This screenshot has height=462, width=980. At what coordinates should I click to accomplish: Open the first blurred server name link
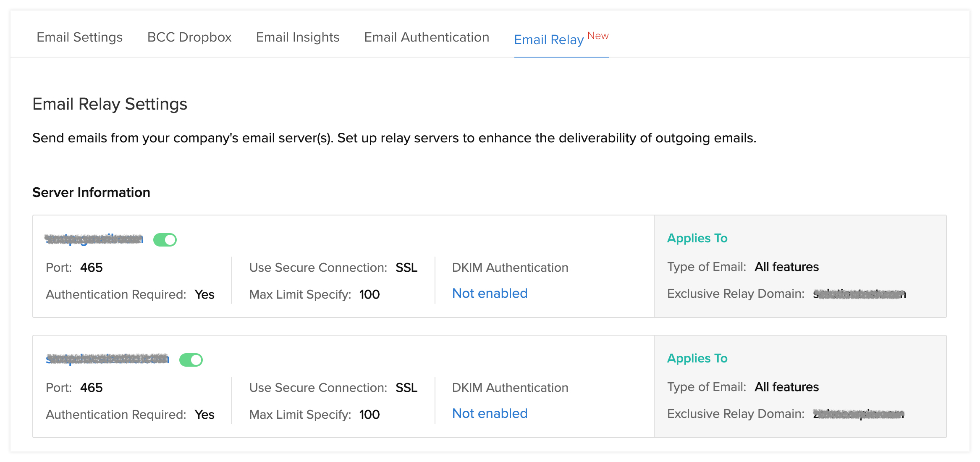coord(94,239)
